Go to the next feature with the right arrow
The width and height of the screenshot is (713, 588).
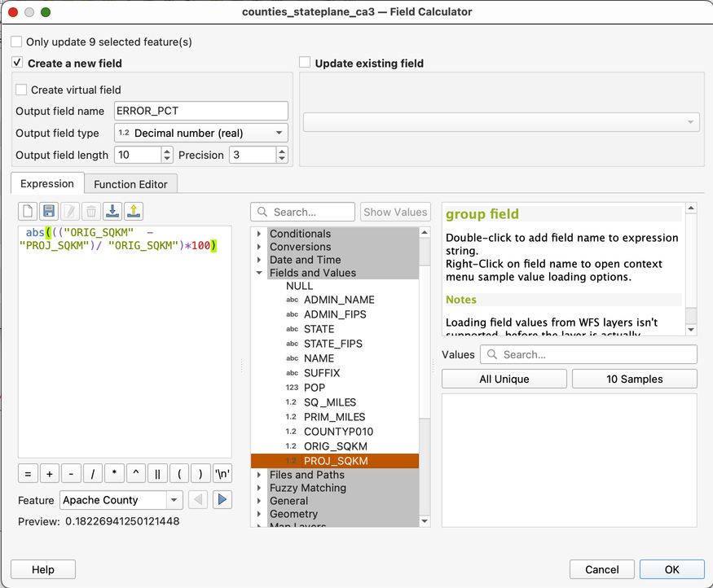(222, 500)
